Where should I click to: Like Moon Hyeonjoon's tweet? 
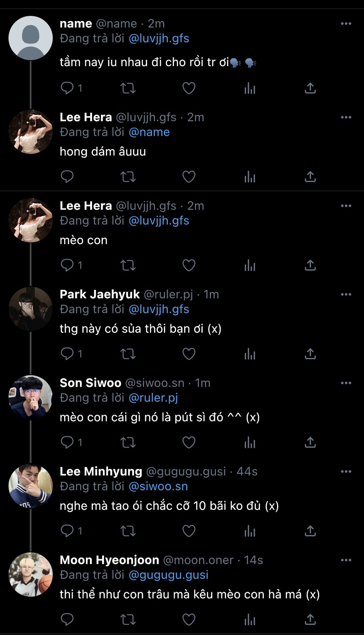pos(189,619)
